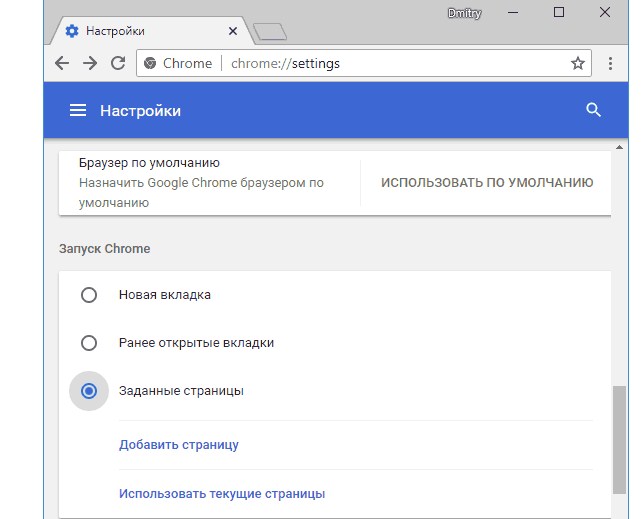
Task: Open the Chrome three-dot menu
Action: [610, 63]
